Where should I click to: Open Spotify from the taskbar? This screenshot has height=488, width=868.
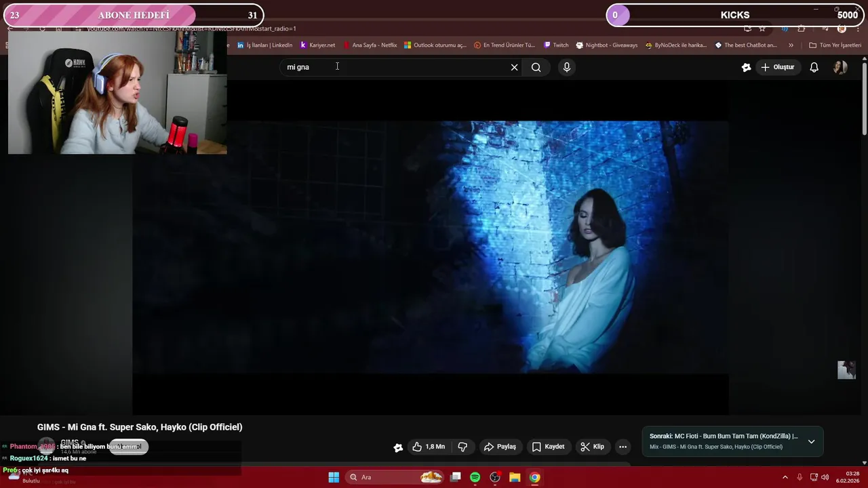click(x=475, y=477)
